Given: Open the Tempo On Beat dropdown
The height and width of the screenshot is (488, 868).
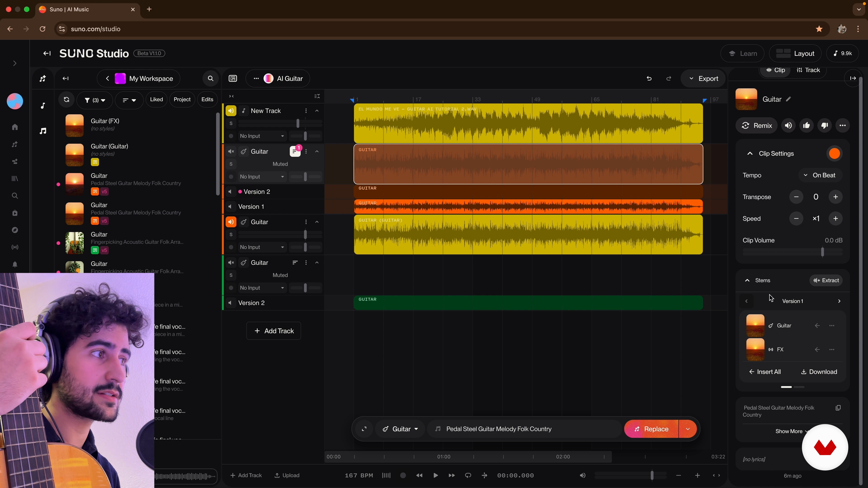Looking at the screenshot, I should (820, 175).
